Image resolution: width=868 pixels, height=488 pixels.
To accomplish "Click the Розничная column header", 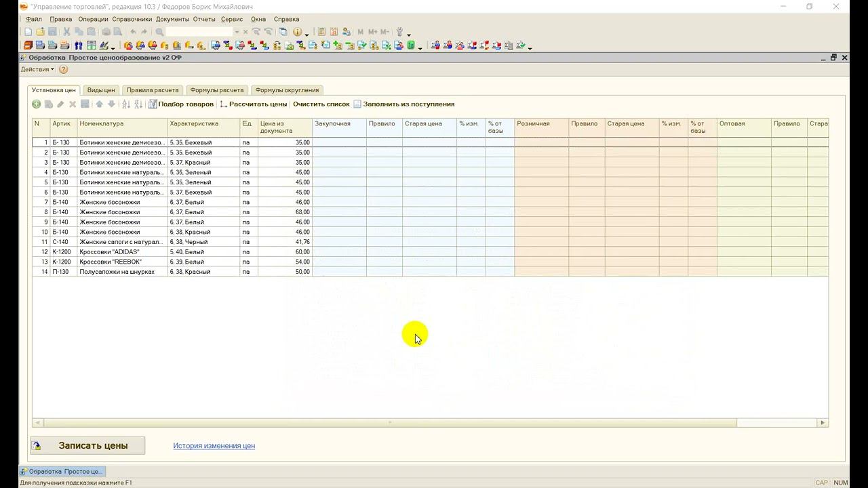I will (x=541, y=127).
